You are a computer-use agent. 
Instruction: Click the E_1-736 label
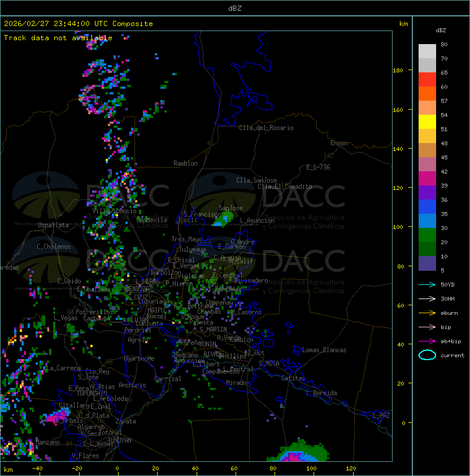318,167
